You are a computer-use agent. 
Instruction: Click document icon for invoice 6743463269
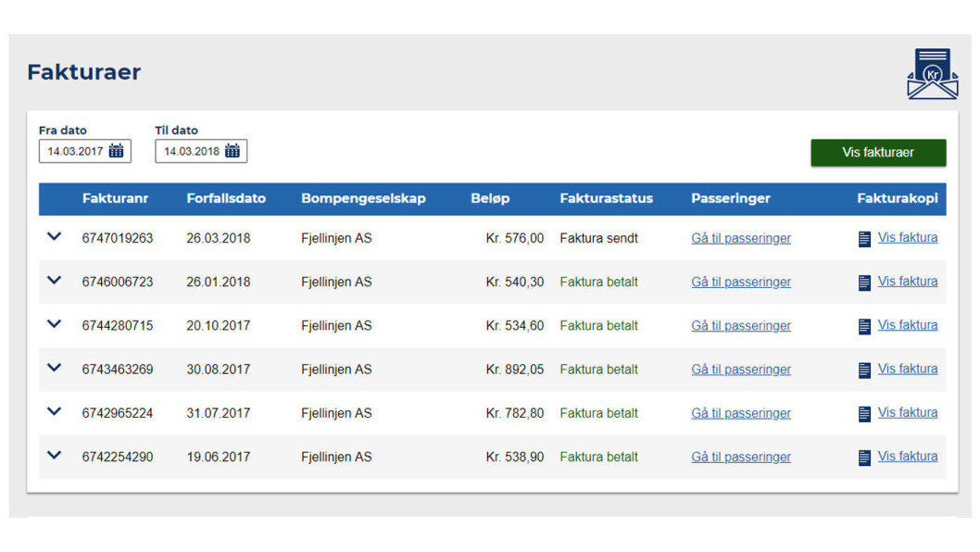pyautogui.click(x=864, y=370)
